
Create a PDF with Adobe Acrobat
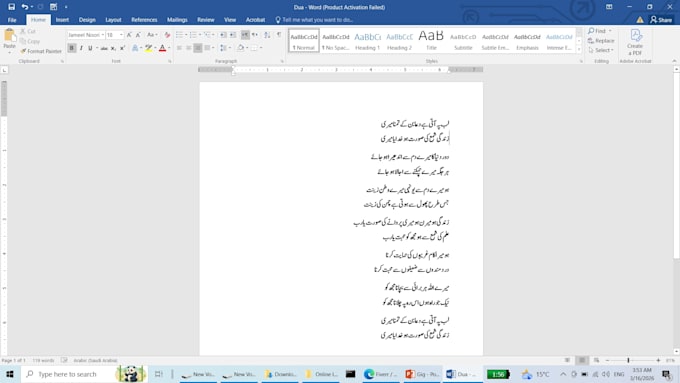tap(635, 42)
